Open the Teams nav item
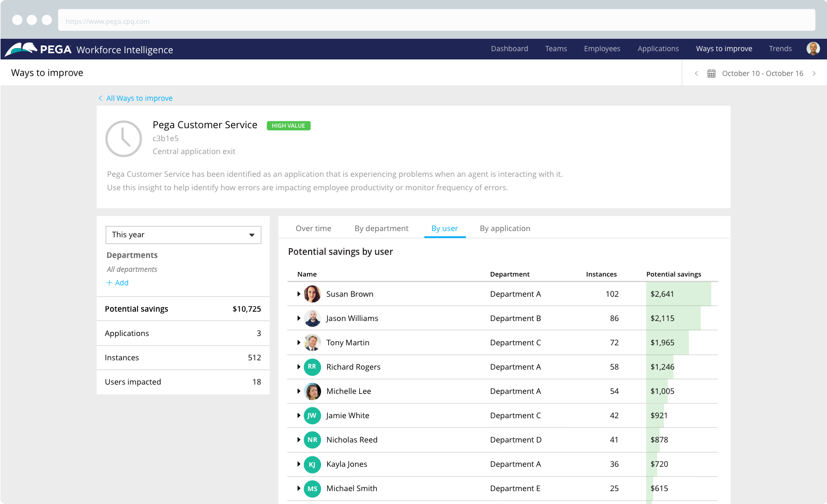The width and height of the screenshot is (827, 504). [556, 49]
